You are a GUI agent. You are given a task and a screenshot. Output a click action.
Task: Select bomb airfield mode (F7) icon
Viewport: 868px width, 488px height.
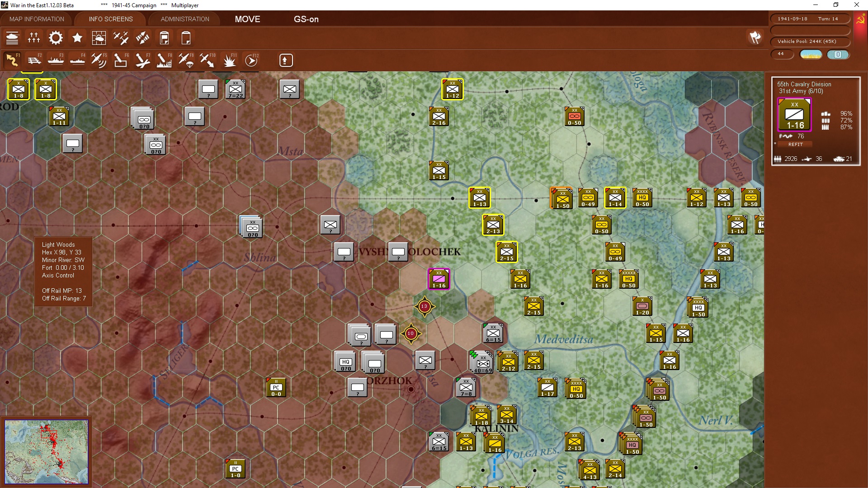point(142,60)
